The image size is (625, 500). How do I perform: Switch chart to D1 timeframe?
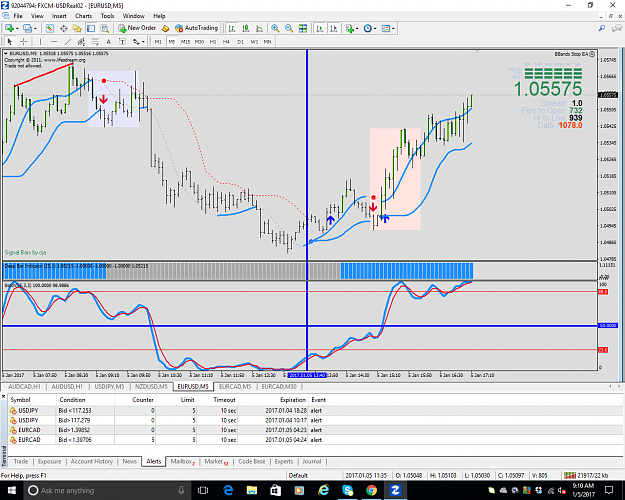(x=240, y=41)
